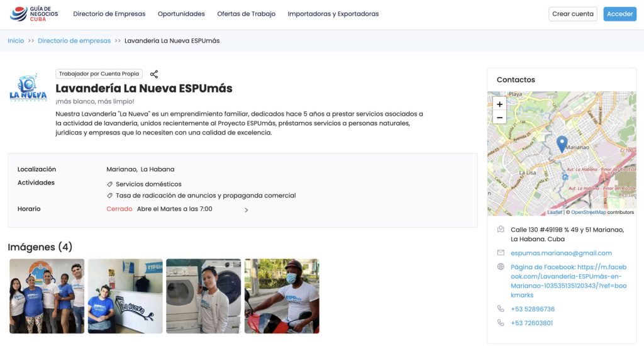Zoom in on the map

(x=499, y=104)
